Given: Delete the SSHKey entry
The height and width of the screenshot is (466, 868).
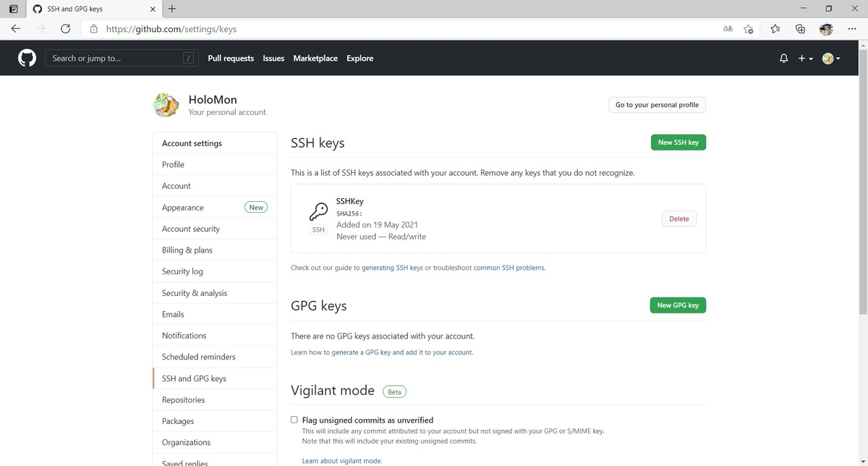Looking at the screenshot, I should [679, 219].
